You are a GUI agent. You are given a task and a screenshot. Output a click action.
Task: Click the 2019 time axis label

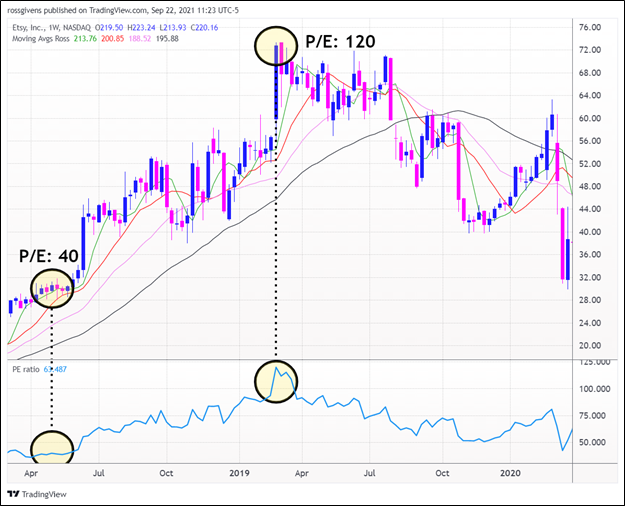[240, 473]
